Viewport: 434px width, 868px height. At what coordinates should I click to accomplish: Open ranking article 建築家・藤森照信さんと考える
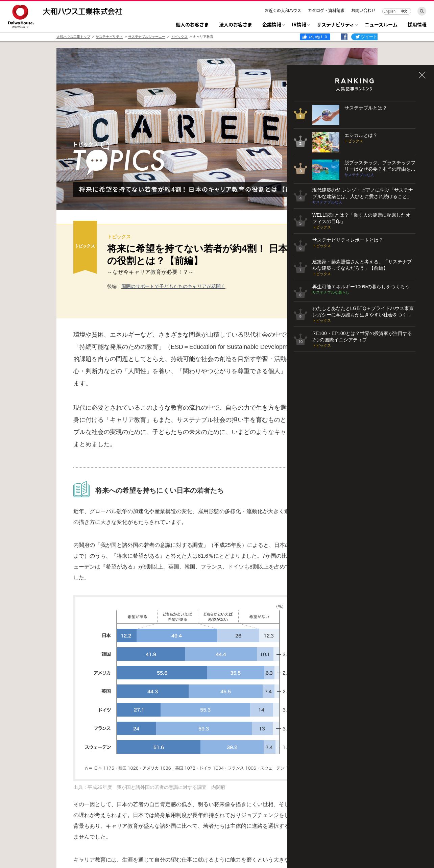[362, 265]
